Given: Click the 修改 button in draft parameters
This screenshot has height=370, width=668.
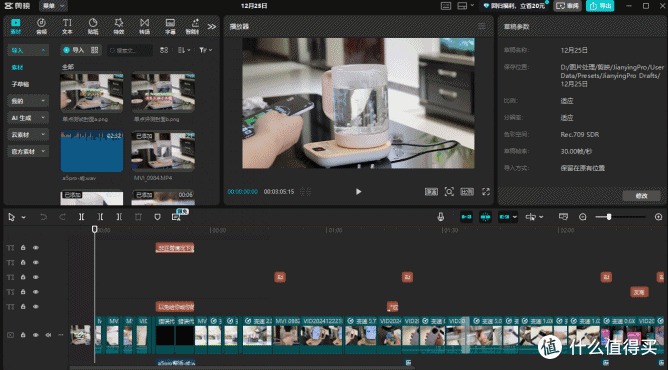Looking at the screenshot, I should [641, 196].
